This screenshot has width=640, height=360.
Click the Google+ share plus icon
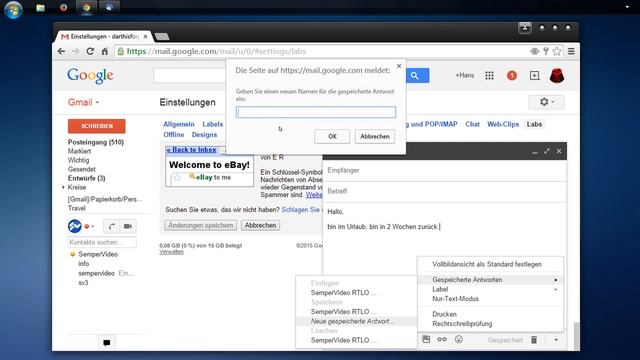[x=534, y=76]
